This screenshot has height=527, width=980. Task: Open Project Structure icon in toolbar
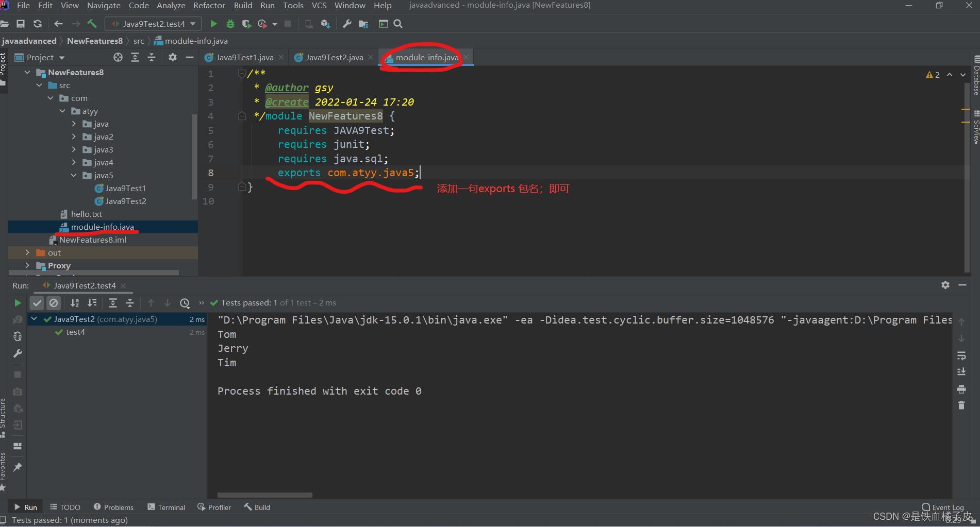click(x=363, y=24)
